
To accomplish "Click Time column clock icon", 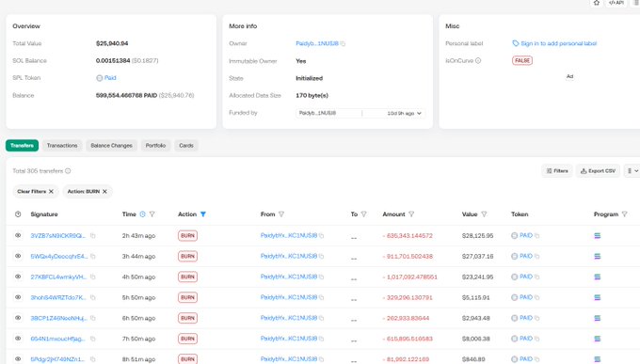I will (142, 214).
